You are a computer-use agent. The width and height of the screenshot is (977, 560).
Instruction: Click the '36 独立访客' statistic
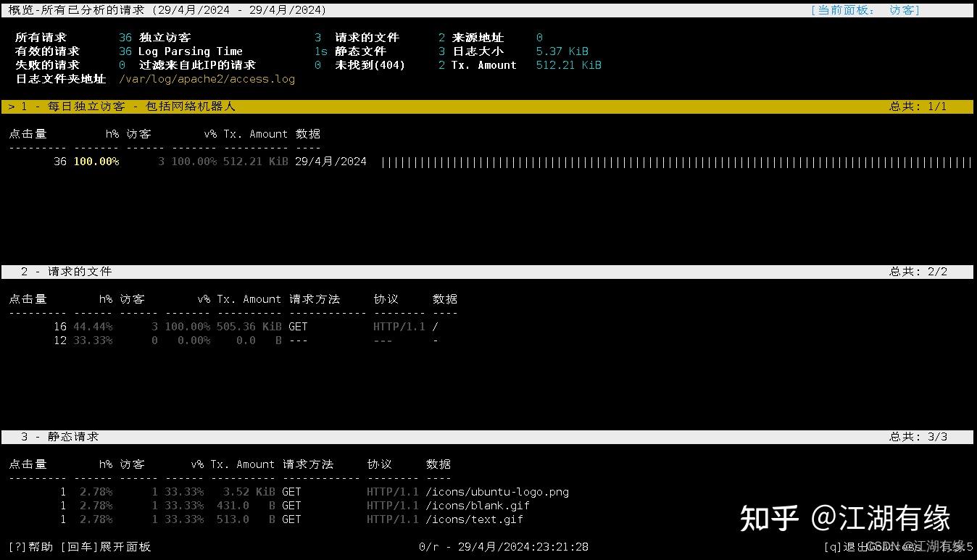[x=154, y=37]
